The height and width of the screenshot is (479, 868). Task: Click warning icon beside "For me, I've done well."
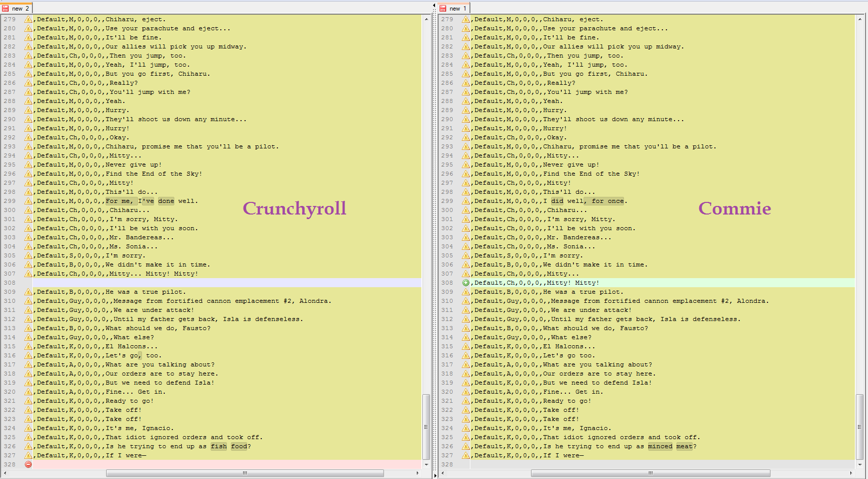(x=28, y=201)
